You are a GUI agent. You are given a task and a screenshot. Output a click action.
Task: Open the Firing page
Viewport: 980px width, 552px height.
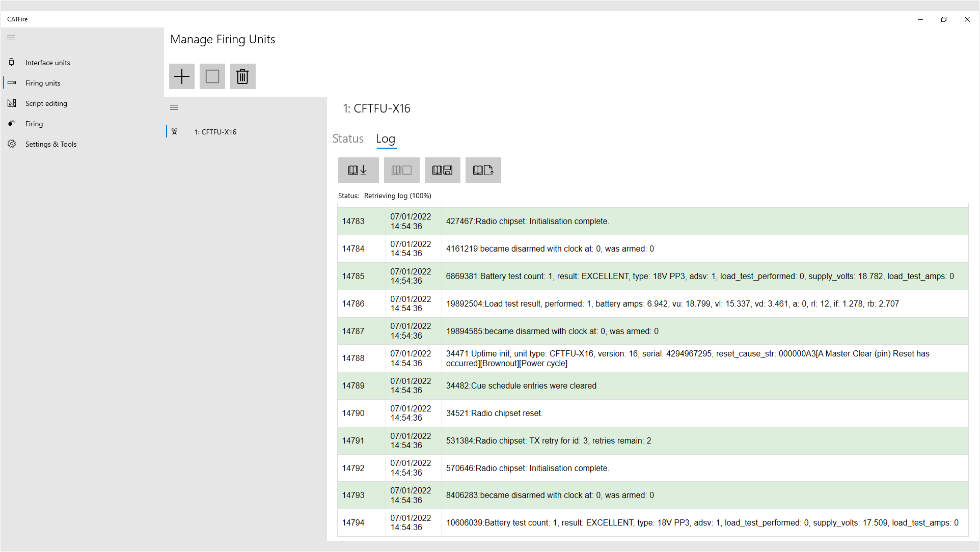tap(34, 124)
